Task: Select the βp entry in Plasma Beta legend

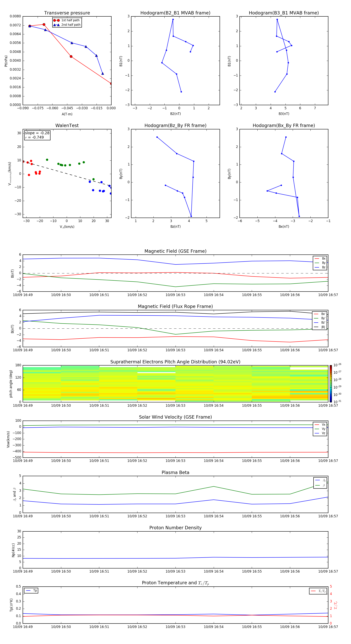Action: point(320,480)
